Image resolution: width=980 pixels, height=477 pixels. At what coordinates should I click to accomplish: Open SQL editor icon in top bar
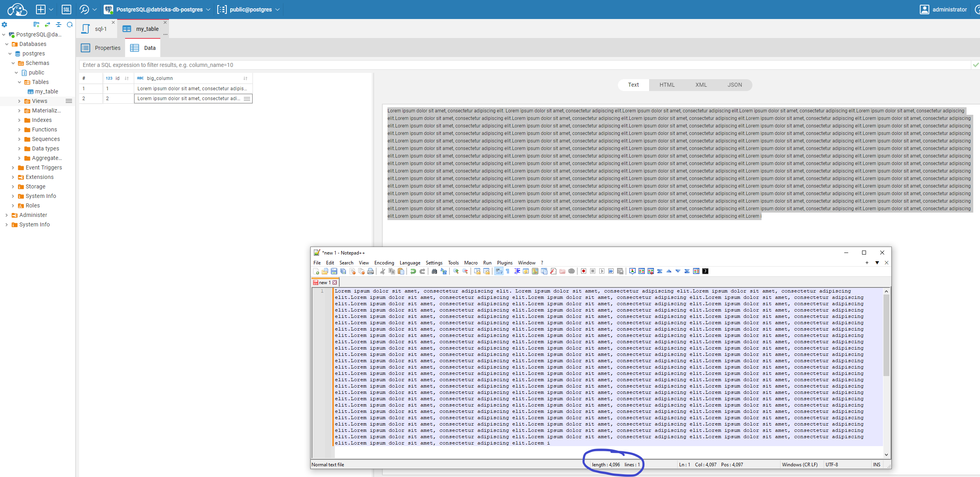coord(66,9)
